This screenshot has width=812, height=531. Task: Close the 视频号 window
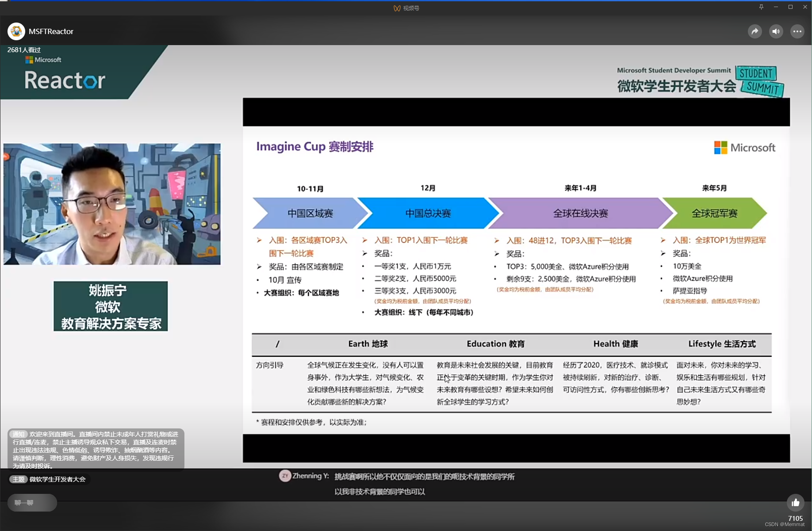(x=805, y=7)
